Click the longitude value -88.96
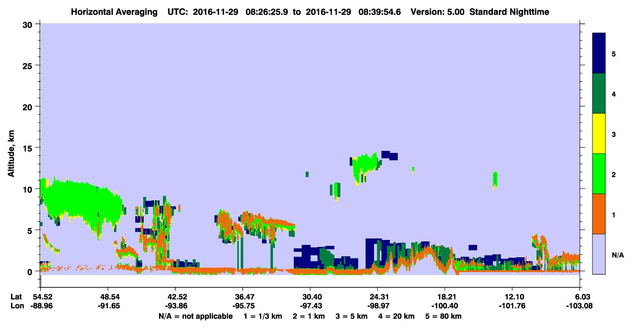The image size is (644, 330). tap(41, 306)
